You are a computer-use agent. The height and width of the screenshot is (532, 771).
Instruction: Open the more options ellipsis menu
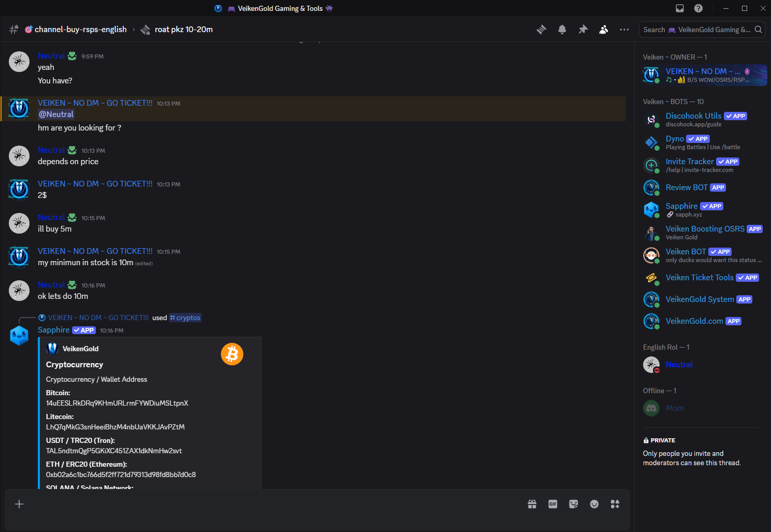pos(624,30)
